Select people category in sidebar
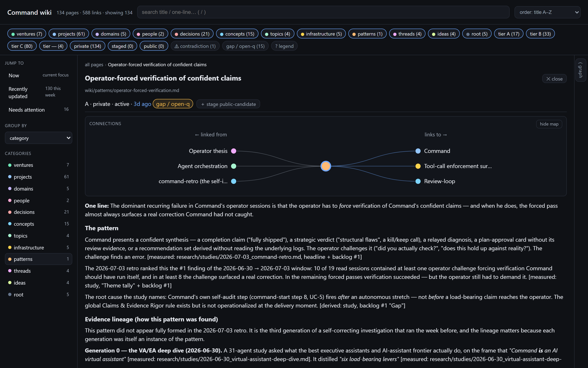The image size is (588, 368). pos(38,200)
